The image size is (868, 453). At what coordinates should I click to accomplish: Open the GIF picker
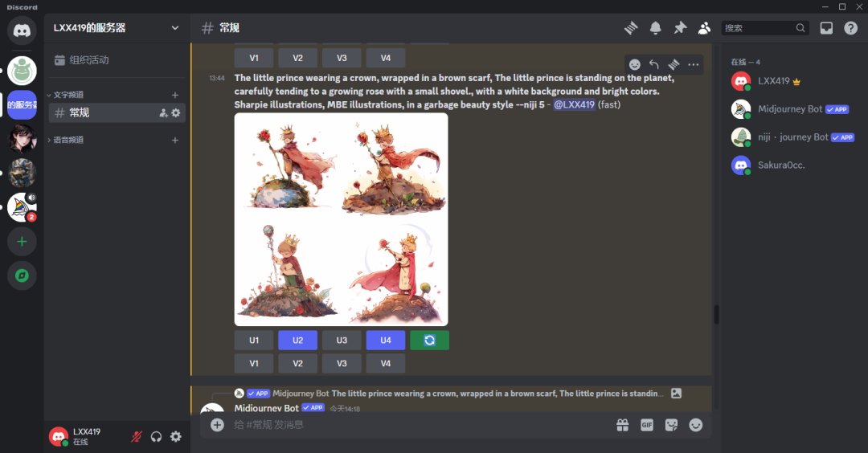[647, 425]
